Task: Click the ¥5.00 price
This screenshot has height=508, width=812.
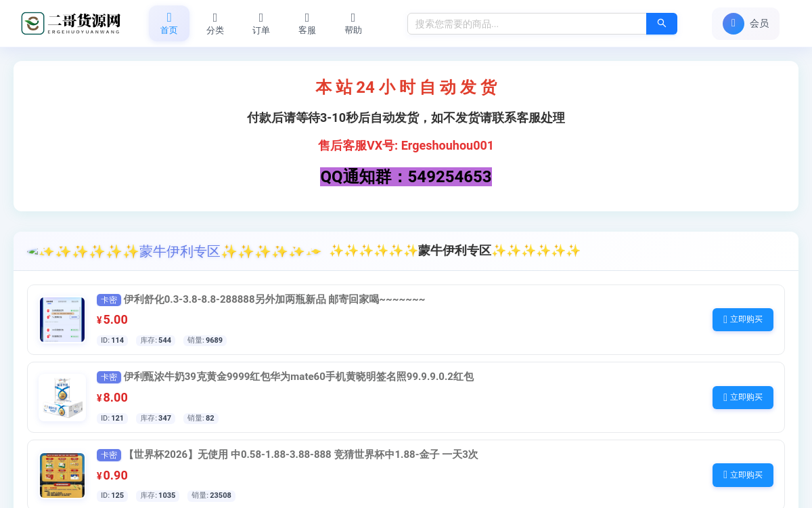Action: [112, 320]
